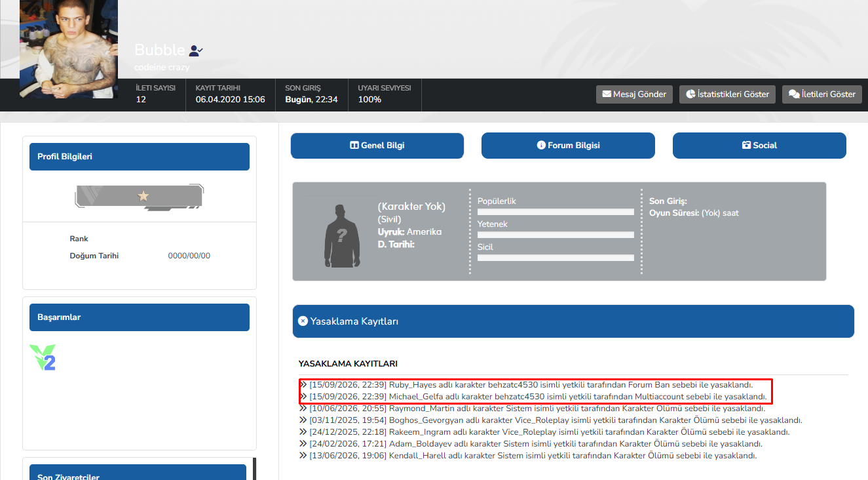Screen dimensions: 868x480
Task: Click the Popülerlik progress bar
Action: [x=556, y=212]
